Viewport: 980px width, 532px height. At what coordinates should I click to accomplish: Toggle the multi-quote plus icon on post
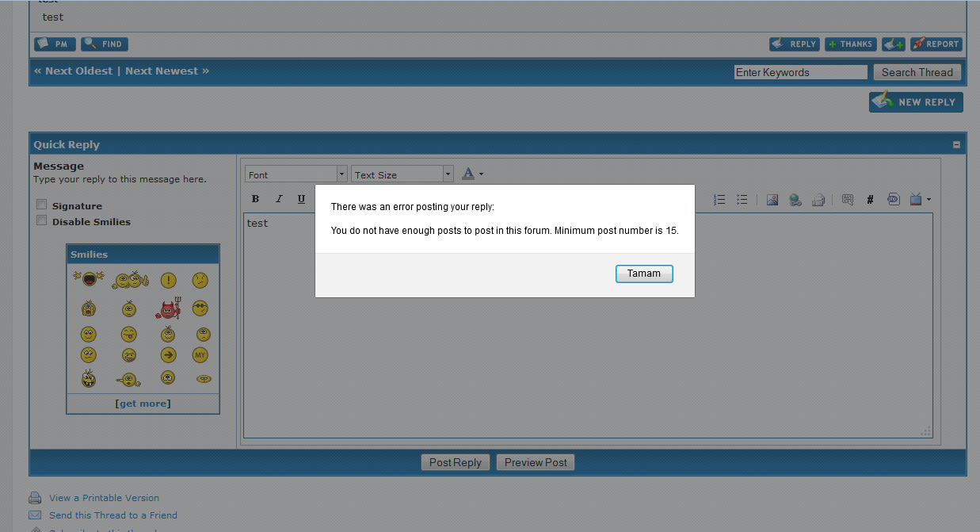coord(894,44)
